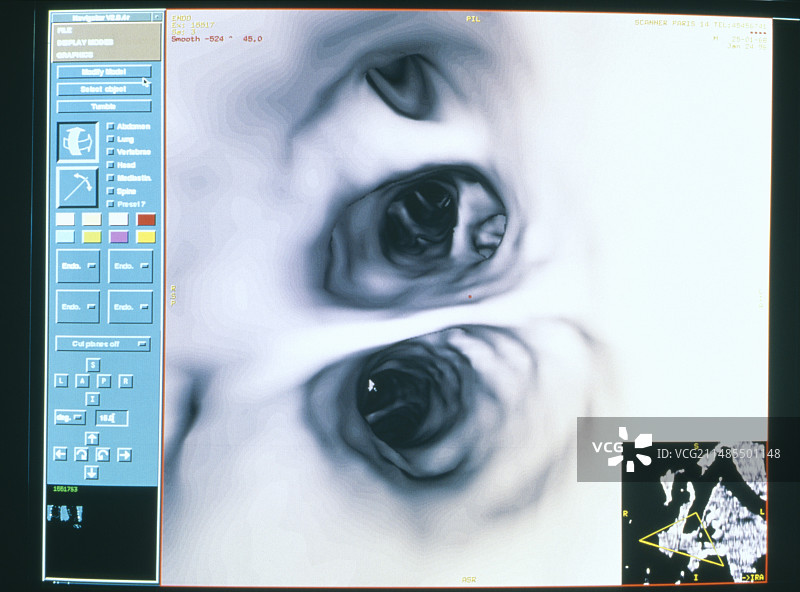The image size is (800, 592).
Task: Open the FILE menu
Action: click(x=64, y=31)
